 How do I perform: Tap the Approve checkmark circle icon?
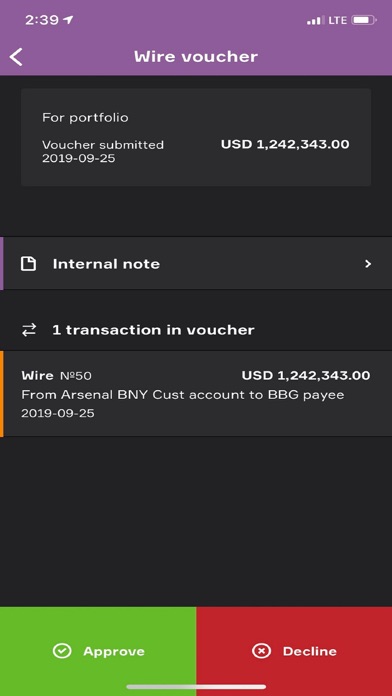coord(62,651)
